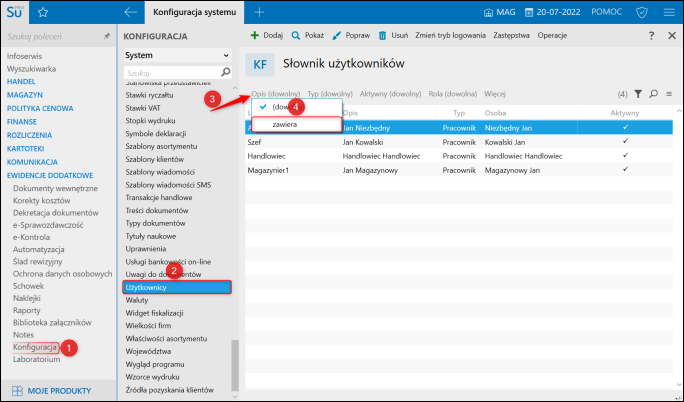Open the Typ (dowolny) filter
This screenshot has height=402, width=684.
click(x=330, y=94)
